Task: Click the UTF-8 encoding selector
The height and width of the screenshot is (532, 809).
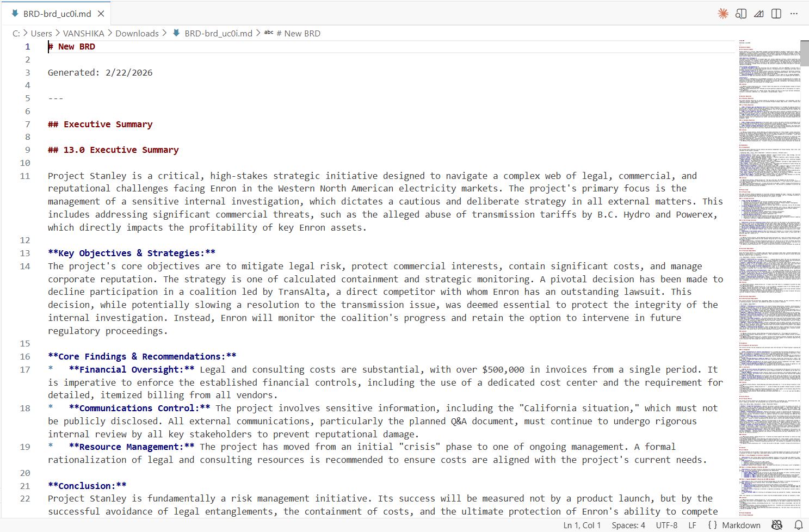Action: (666, 525)
